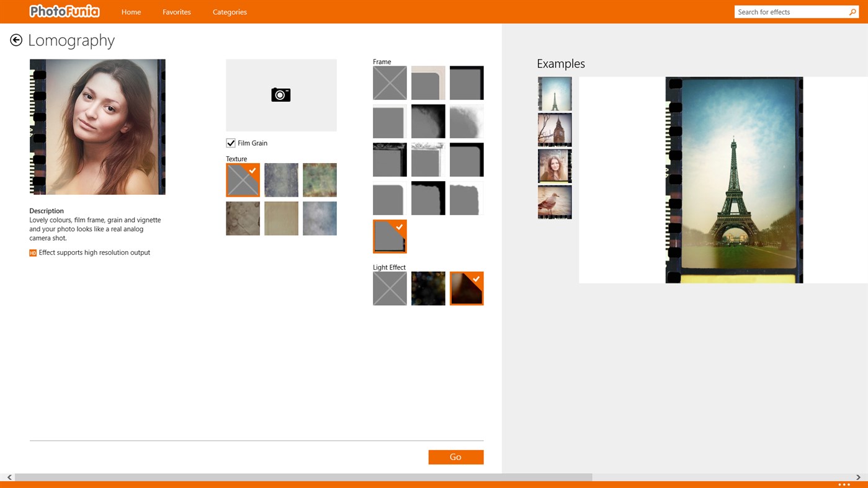868x488 pixels.
Task: Choose the beige paper texture swatch
Action: 281,218
